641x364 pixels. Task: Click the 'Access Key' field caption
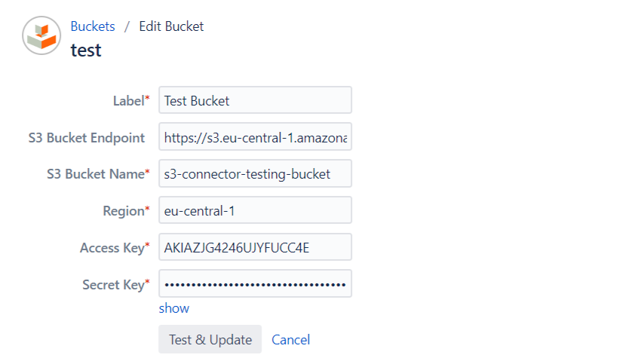[x=112, y=248]
